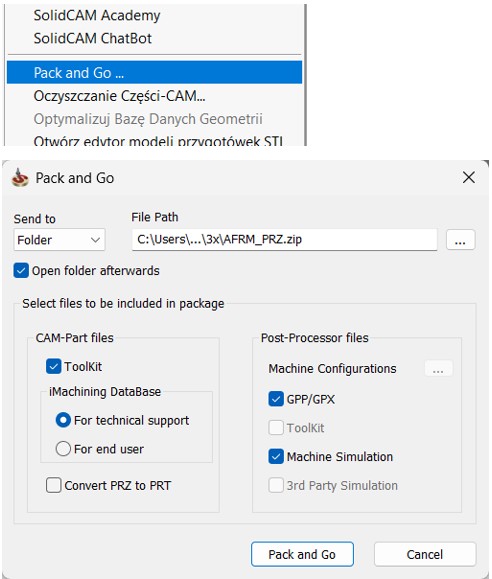Select For technical support radio option
Image resolution: width=492 pixels, height=579 pixels.
[x=63, y=420]
